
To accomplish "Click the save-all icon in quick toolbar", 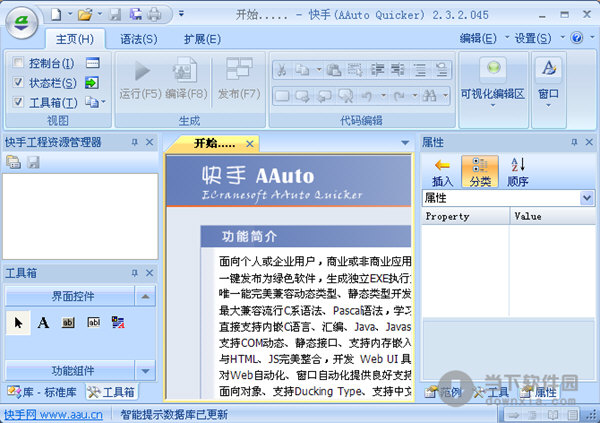I will pyautogui.click(x=135, y=15).
